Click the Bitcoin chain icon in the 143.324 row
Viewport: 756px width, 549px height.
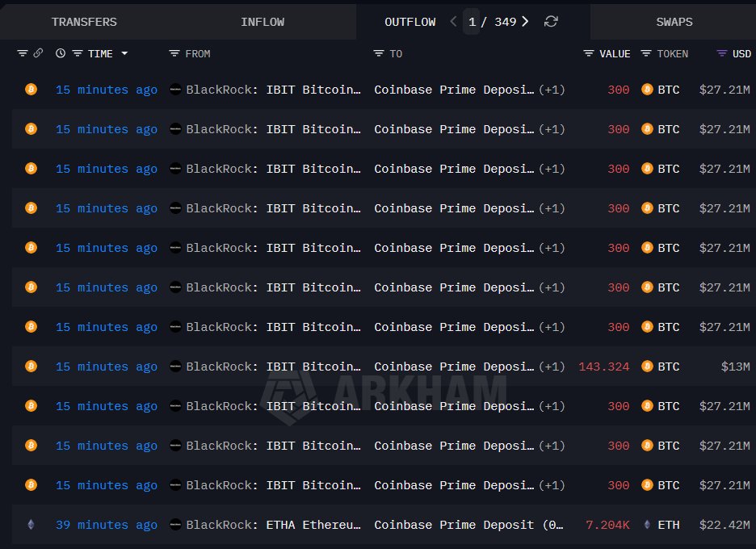31,367
